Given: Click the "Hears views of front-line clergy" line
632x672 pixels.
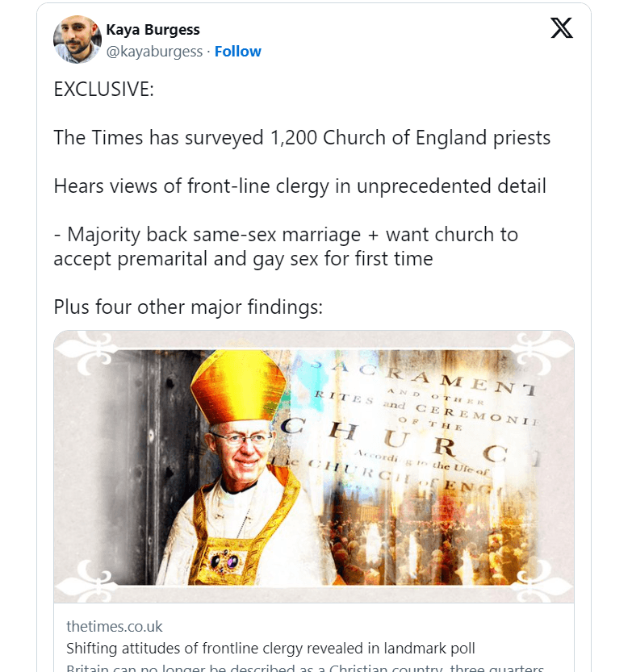Looking at the screenshot, I should pyautogui.click(x=299, y=186).
